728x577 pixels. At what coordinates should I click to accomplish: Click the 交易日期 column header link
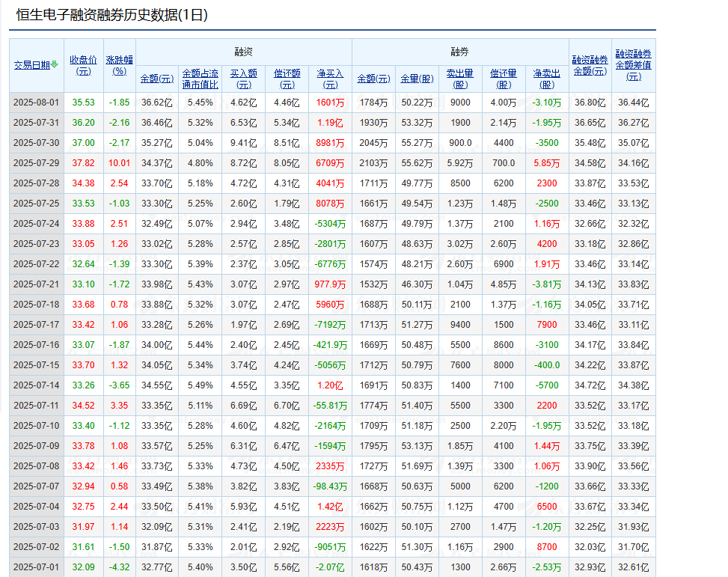point(32,65)
